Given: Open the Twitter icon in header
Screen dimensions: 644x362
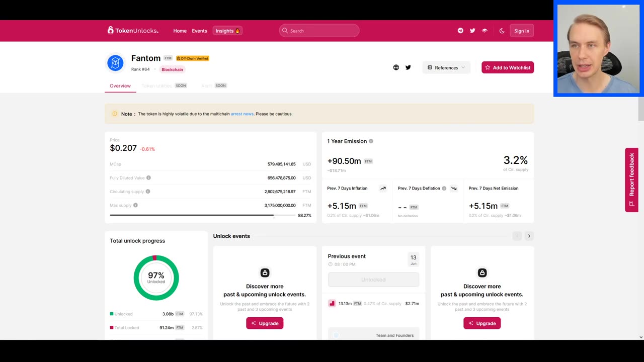Looking at the screenshot, I should pyautogui.click(x=472, y=31).
